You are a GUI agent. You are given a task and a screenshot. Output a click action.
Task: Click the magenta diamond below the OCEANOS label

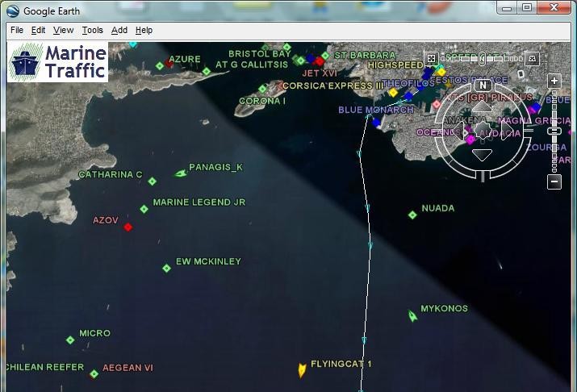point(470,140)
